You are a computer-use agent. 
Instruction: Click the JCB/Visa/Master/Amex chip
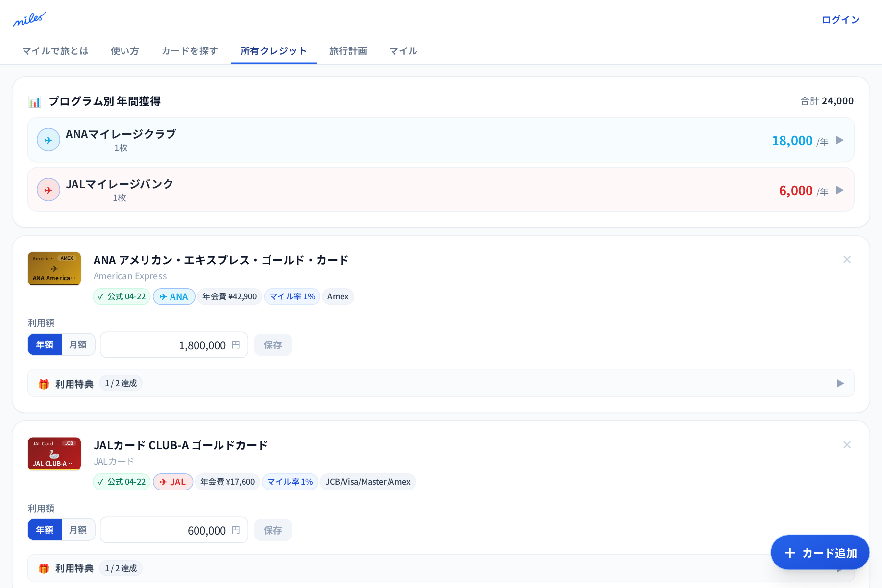click(368, 482)
